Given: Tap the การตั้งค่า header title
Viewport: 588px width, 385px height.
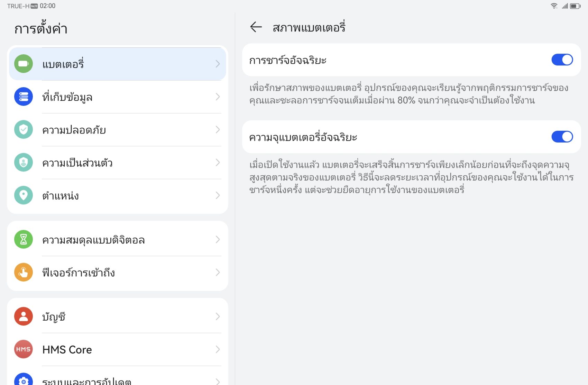Looking at the screenshot, I should tap(41, 28).
